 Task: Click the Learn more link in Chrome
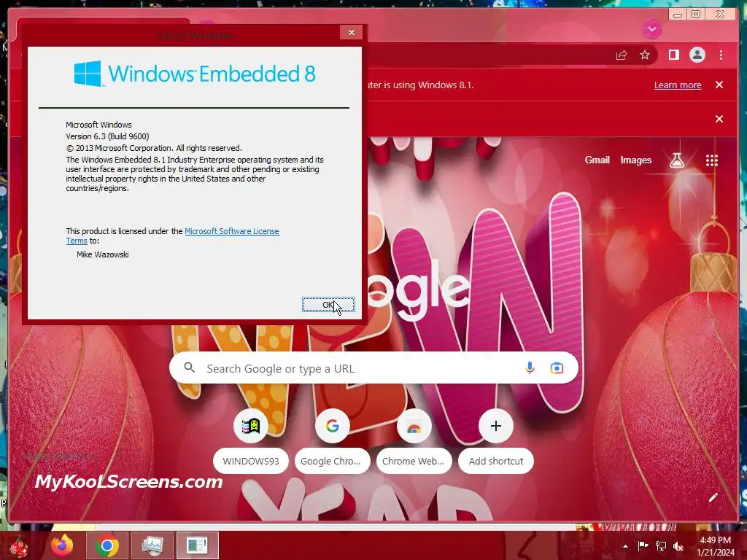click(678, 85)
